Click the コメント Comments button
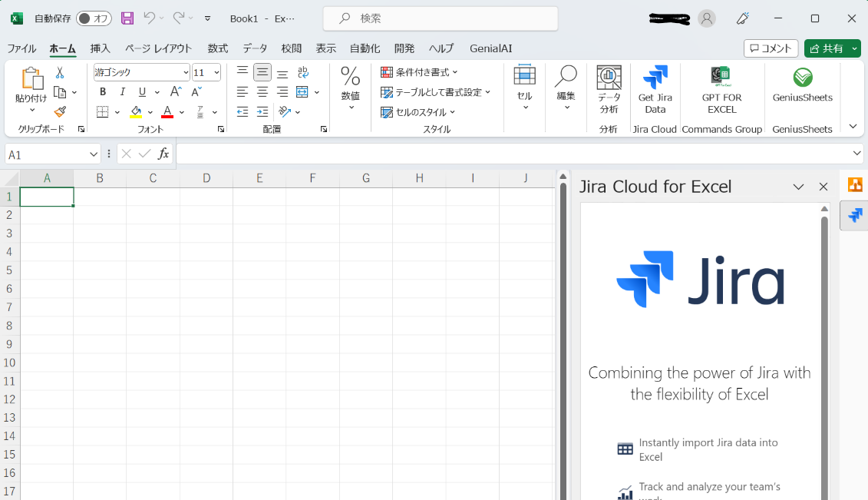 coord(771,48)
